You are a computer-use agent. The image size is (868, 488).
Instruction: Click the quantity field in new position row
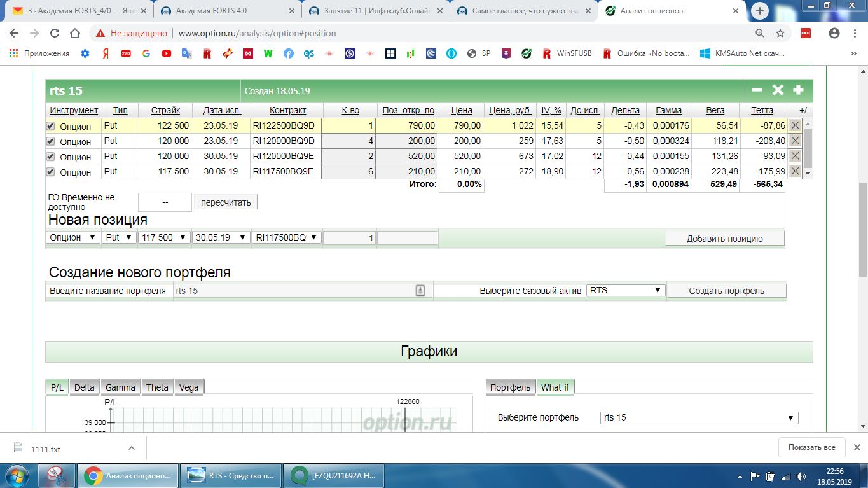tap(349, 238)
